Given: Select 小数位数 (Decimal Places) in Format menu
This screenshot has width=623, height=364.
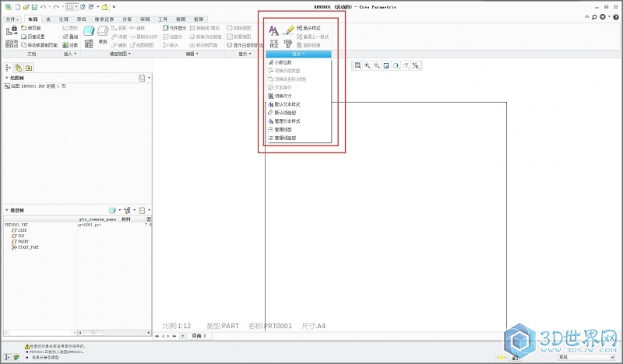Looking at the screenshot, I should pyautogui.click(x=298, y=62).
